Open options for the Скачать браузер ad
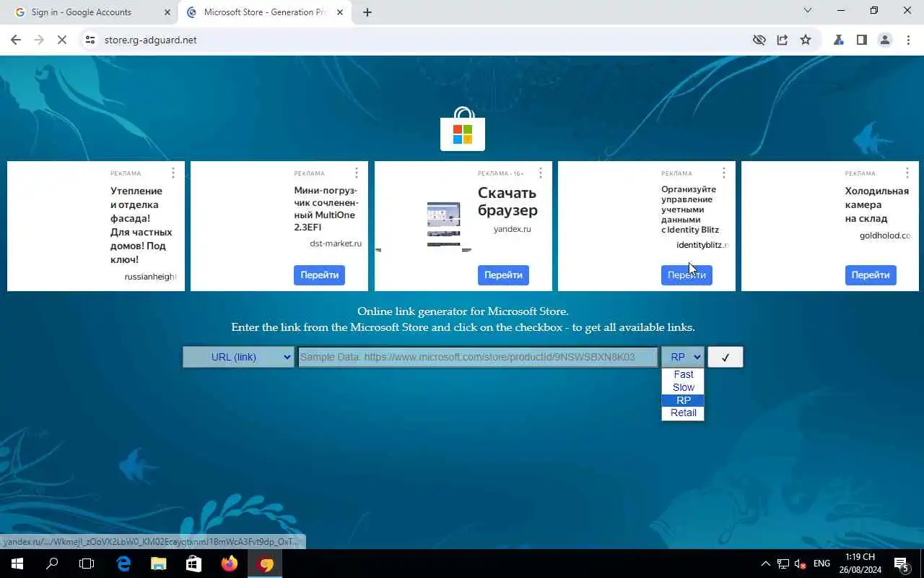Image resolution: width=924 pixels, height=578 pixels. click(541, 173)
